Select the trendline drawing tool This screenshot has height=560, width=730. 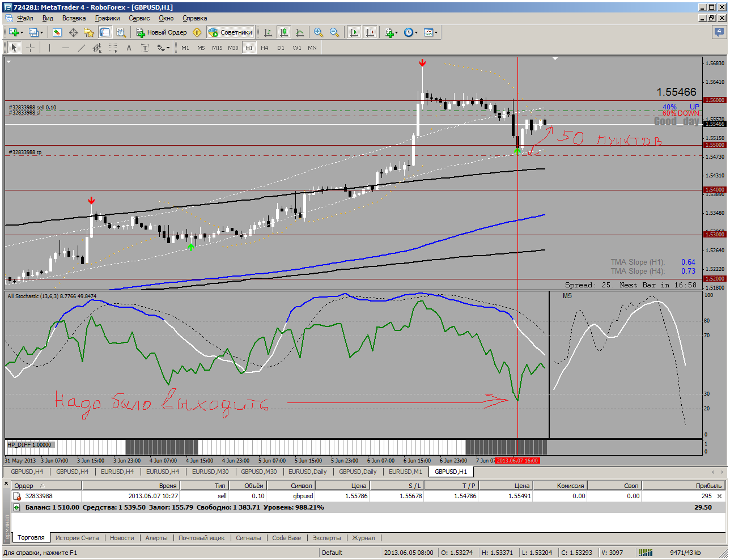(81, 48)
